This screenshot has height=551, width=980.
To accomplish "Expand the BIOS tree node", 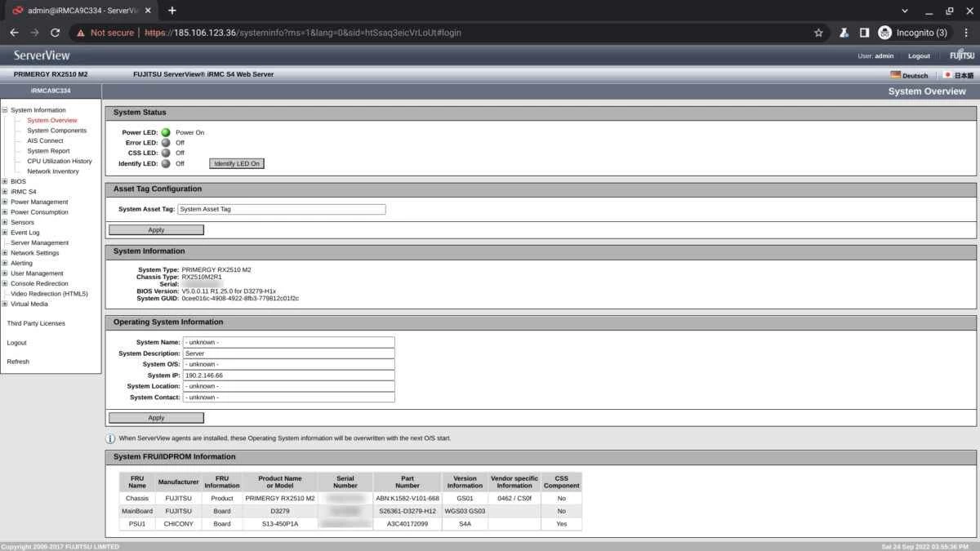I will tap(5, 181).
